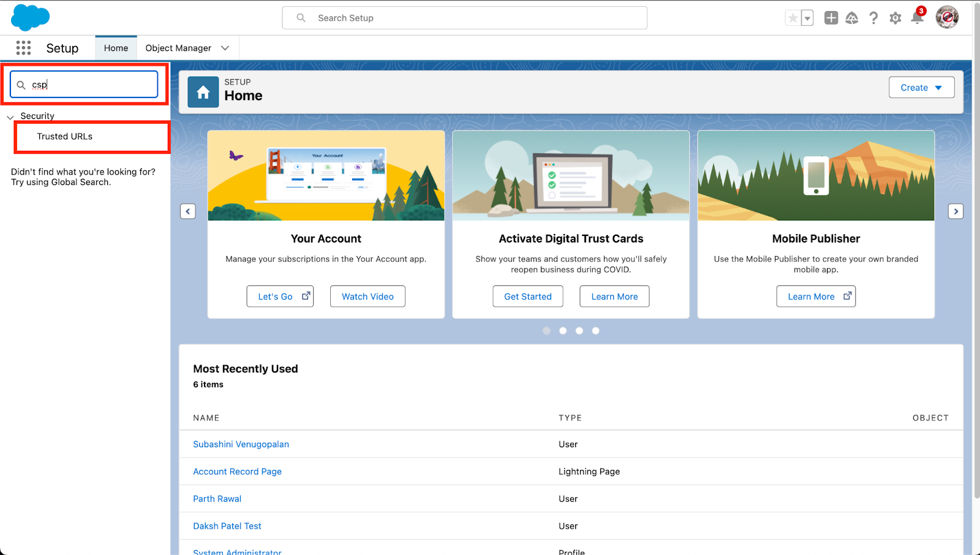Screen dimensions: 980x555
Task: Collapse the Security section in Quick Find results
Action: point(10,116)
